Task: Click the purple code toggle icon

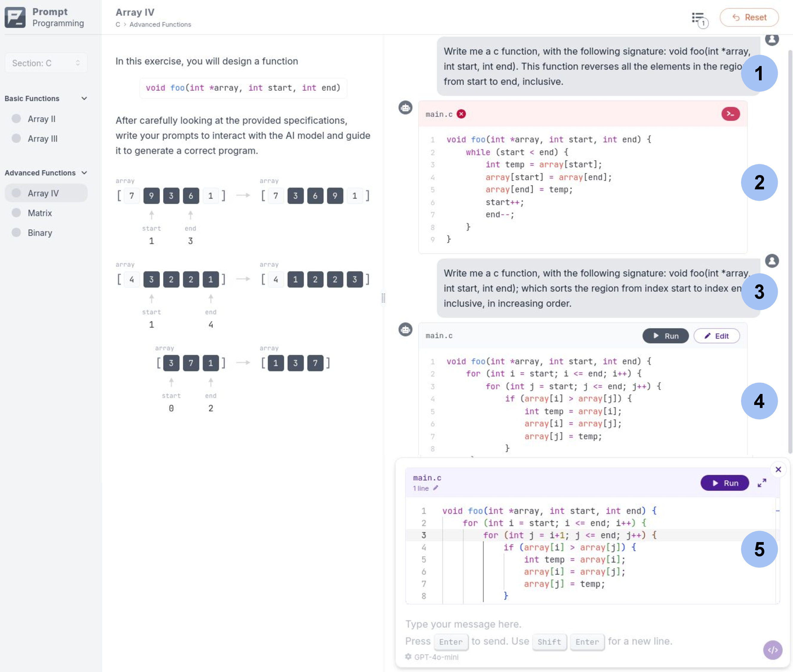Action: point(773,650)
